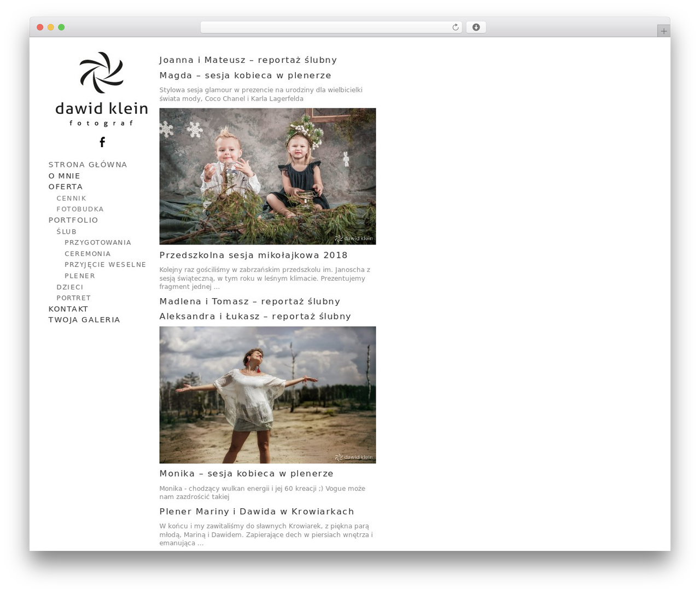Click the children's Christmas session photo

coord(267,176)
